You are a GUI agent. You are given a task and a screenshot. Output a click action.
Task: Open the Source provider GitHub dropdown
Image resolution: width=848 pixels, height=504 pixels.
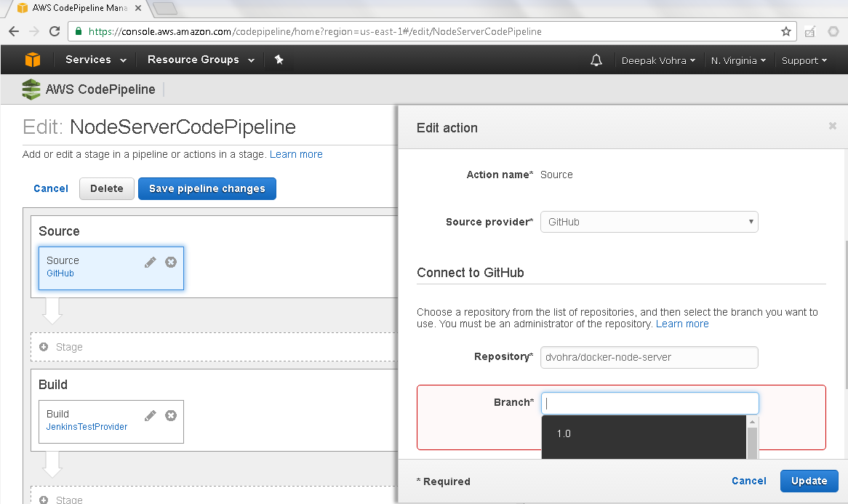(649, 222)
